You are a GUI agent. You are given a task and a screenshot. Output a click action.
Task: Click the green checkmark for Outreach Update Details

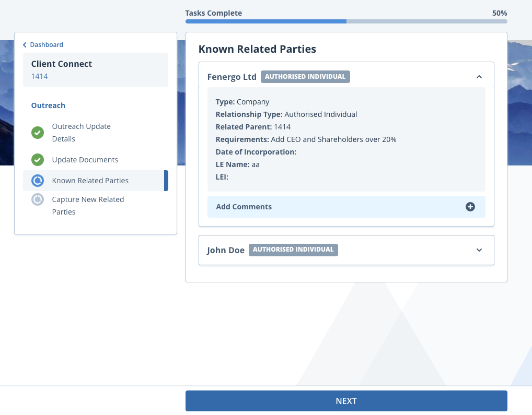point(37,133)
